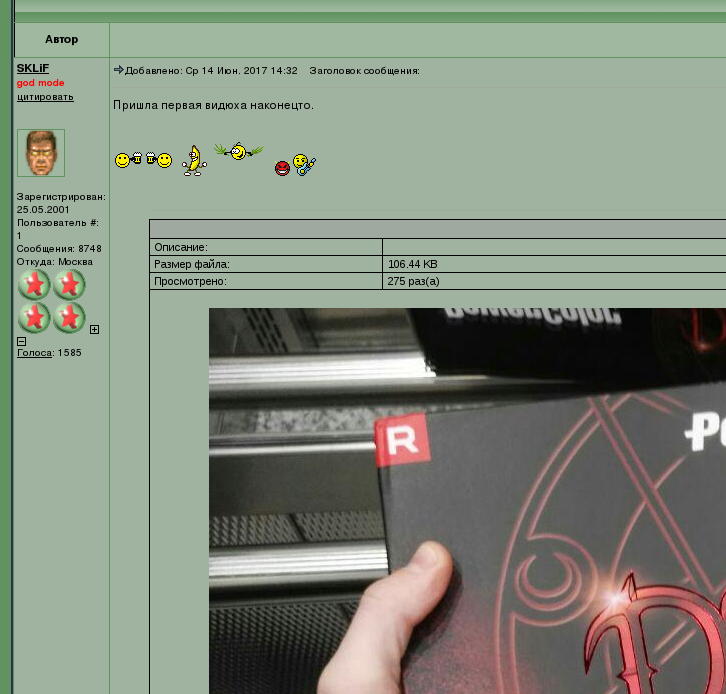Click the minus vote button above Голоса

click(x=21, y=342)
